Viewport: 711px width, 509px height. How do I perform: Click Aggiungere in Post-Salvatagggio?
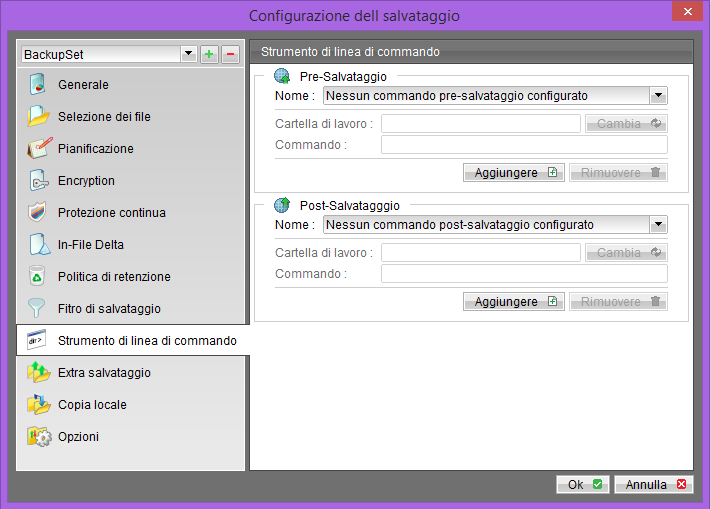point(514,301)
